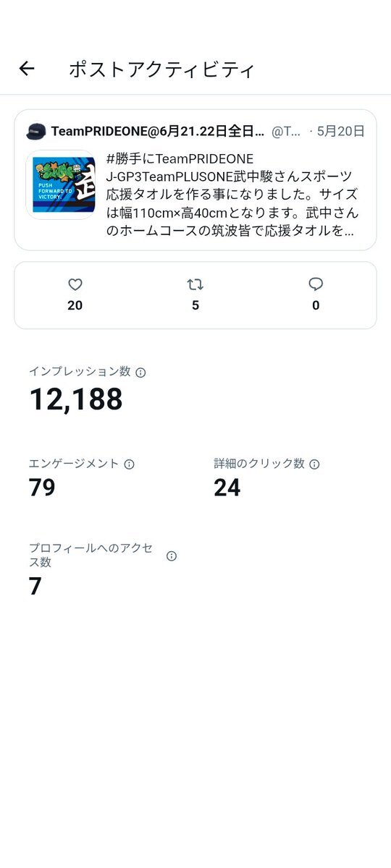Select the 12,188 impressions value
The height and width of the screenshot is (868, 391).
76,399
